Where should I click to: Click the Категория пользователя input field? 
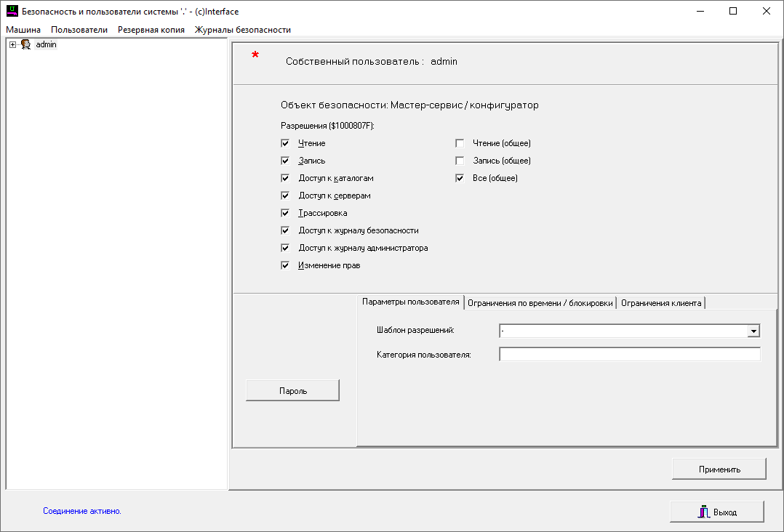pyautogui.click(x=629, y=355)
